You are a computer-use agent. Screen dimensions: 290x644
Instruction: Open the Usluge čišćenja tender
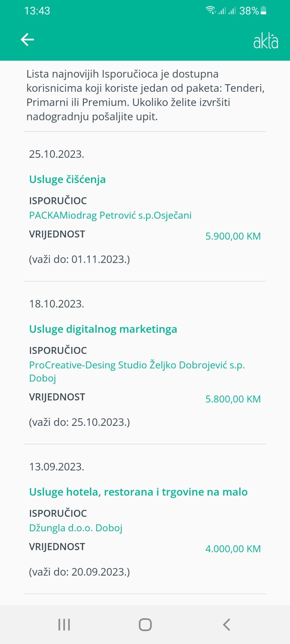[67, 179]
